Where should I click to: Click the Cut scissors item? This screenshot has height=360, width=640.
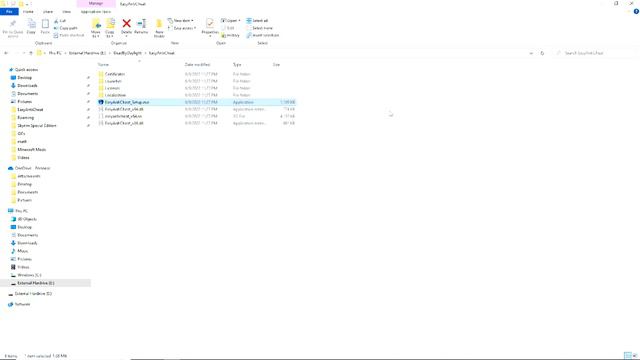point(60,21)
